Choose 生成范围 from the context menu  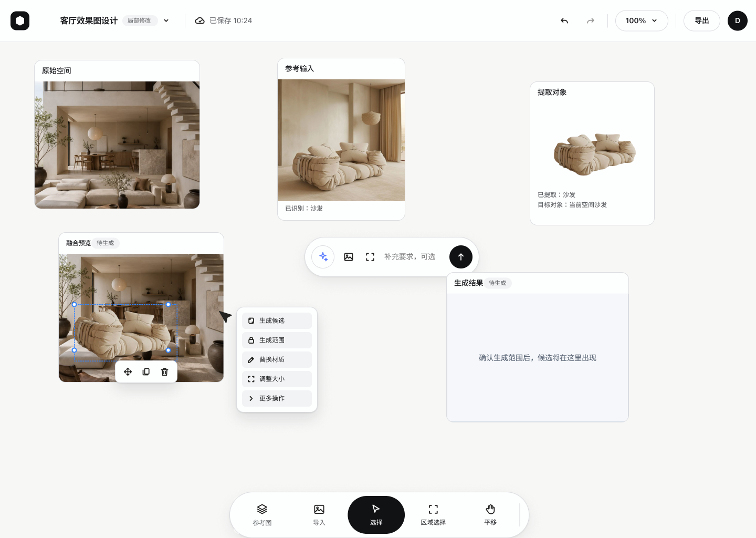coord(277,340)
